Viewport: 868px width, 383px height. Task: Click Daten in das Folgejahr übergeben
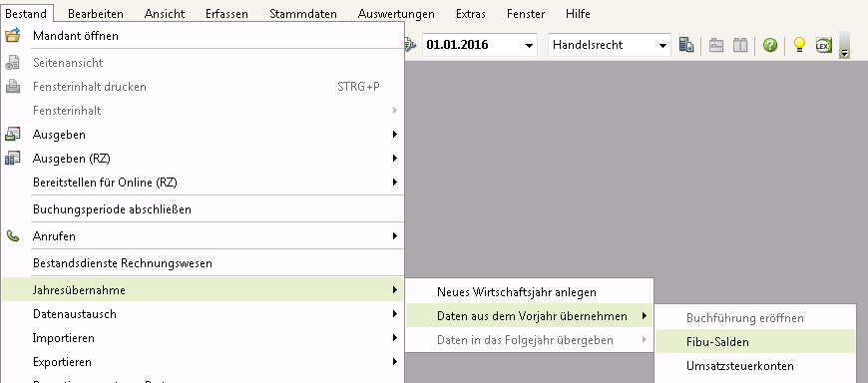[529, 340]
